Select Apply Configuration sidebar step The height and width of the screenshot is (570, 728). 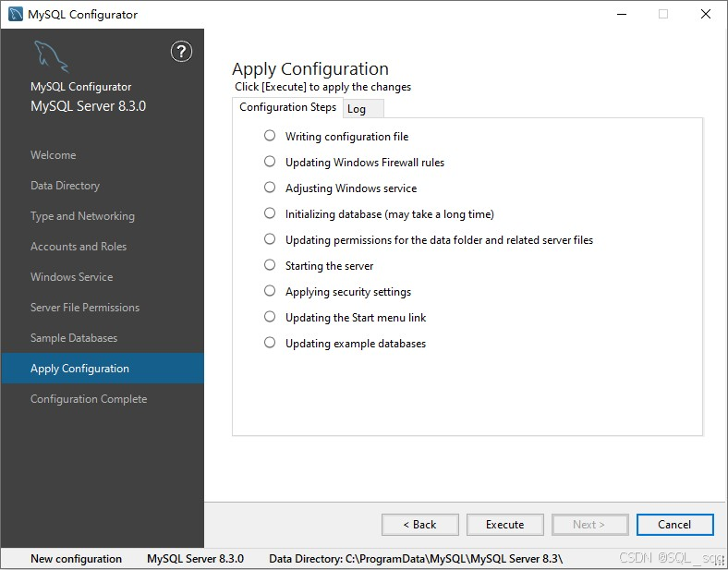coord(103,369)
